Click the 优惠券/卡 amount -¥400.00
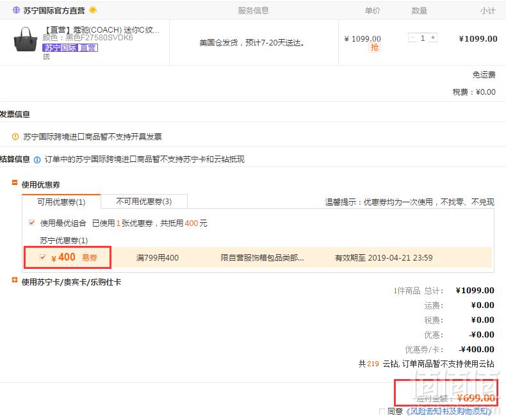This screenshot has width=506, height=420. coord(477,350)
